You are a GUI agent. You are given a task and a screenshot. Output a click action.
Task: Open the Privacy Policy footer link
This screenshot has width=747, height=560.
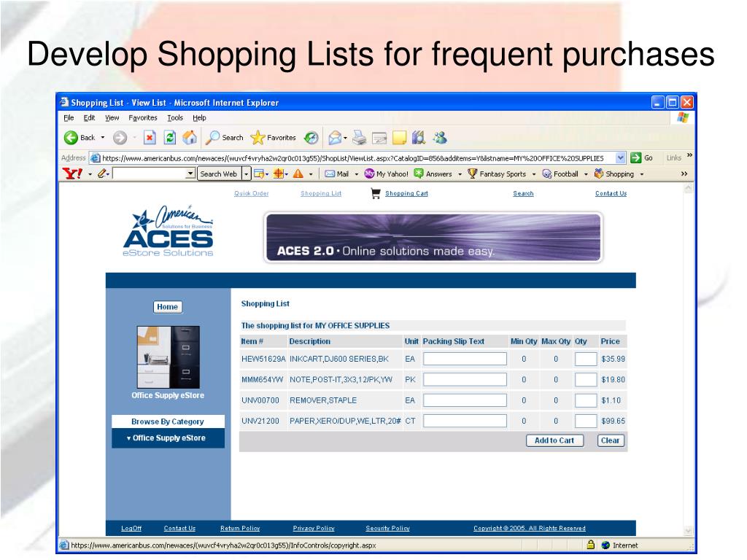(314, 528)
